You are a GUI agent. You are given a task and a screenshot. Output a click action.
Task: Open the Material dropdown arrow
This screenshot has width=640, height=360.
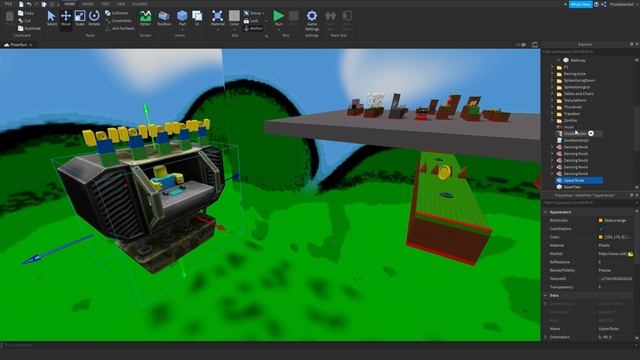218,29
